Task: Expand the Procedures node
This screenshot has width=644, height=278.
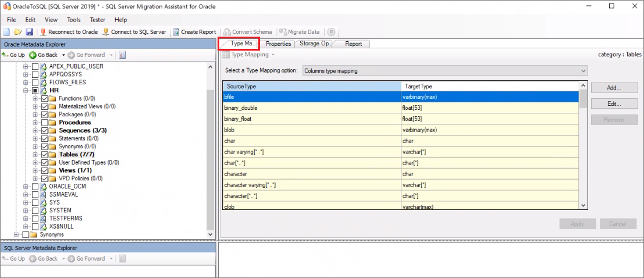Action: click(35, 122)
